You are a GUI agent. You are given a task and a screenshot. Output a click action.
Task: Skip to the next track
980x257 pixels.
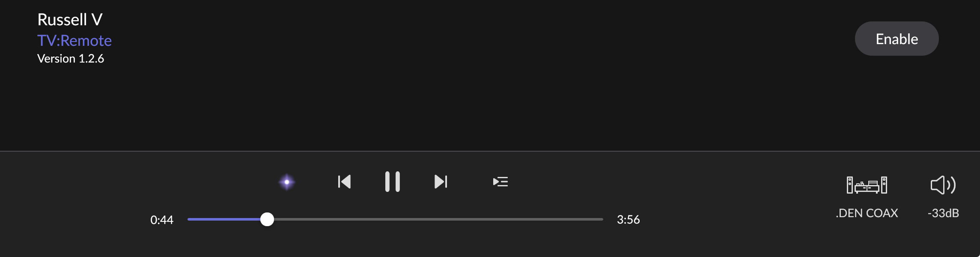(x=441, y=182)
